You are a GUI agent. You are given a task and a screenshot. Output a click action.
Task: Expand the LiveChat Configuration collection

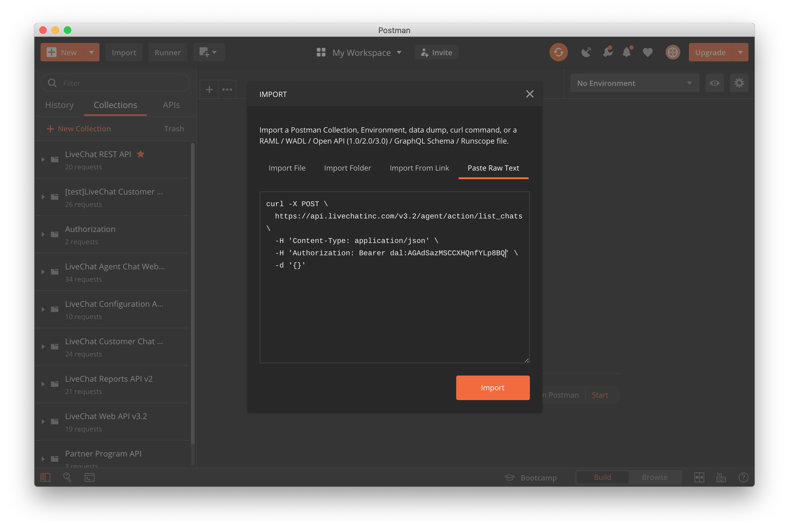[43, 309]
